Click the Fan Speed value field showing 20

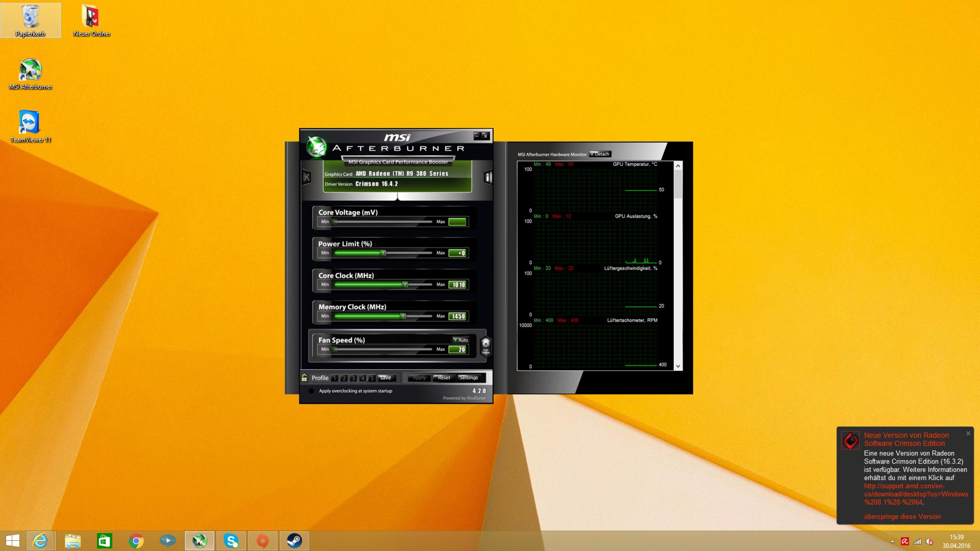point(457,349)
